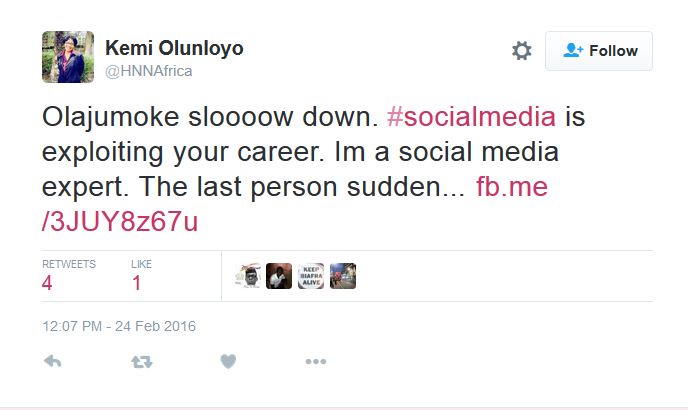
Task: Click the reply arrow icon
Action: [53, 362]
